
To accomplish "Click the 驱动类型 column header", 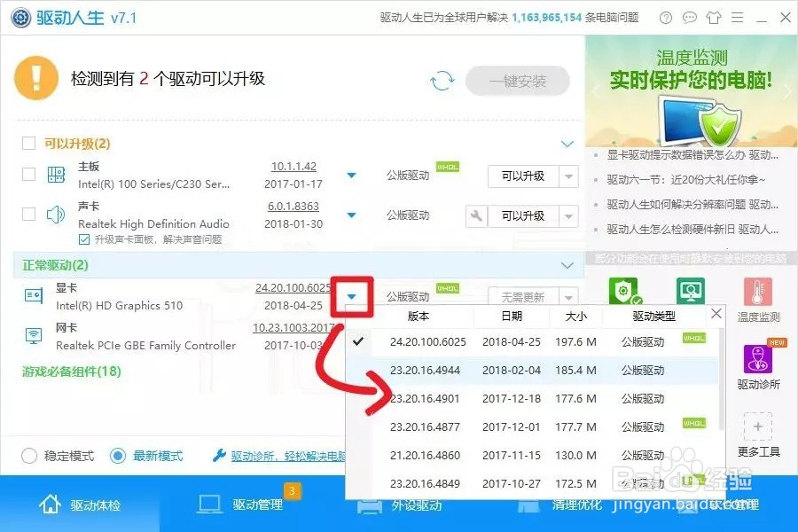I will (654, 317).
